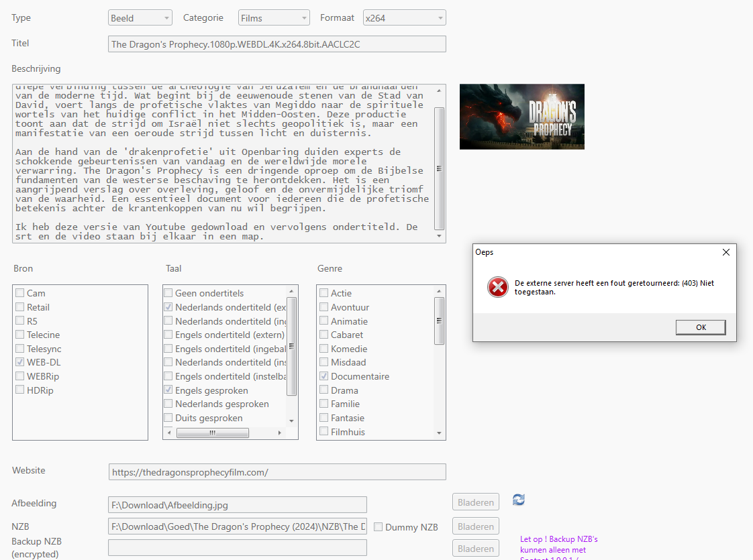Check the Actie genre checkbox
Screen dimensions: 753x560
click(323, 292)
